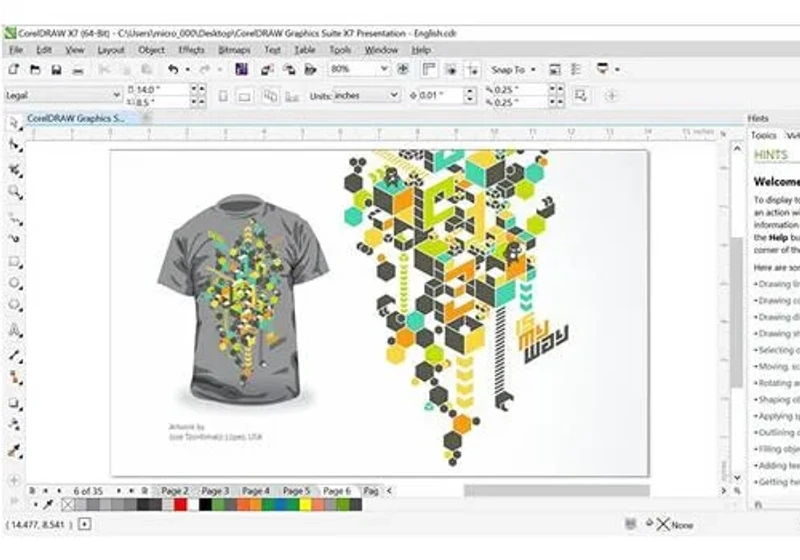Toggle Show Guidelines button
The width and height of the screenshot is (800, 560).
pos(473,70)
